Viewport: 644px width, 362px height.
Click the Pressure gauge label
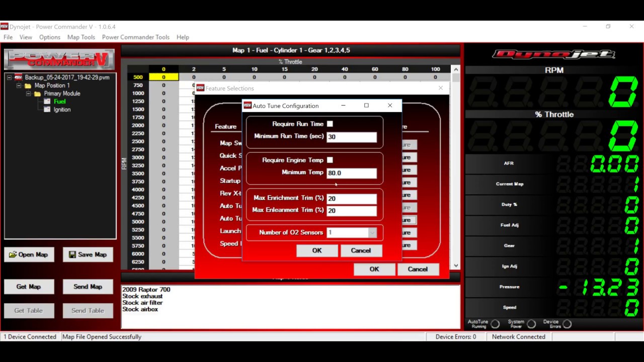pos(509,287)
